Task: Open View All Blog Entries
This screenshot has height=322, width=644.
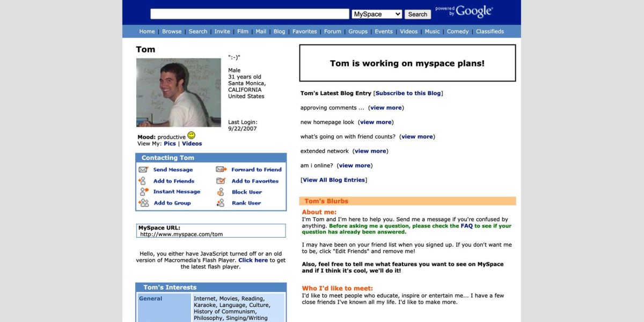Action: [x=333, y=179]
